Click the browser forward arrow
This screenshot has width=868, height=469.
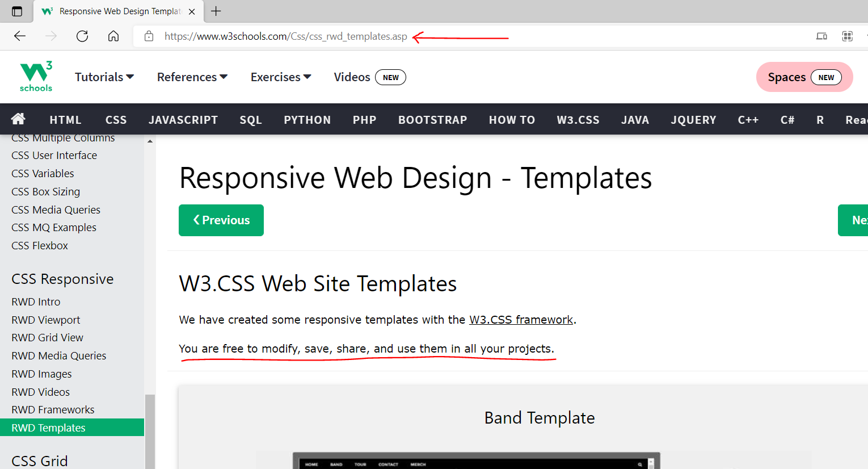tap(51, 36)
